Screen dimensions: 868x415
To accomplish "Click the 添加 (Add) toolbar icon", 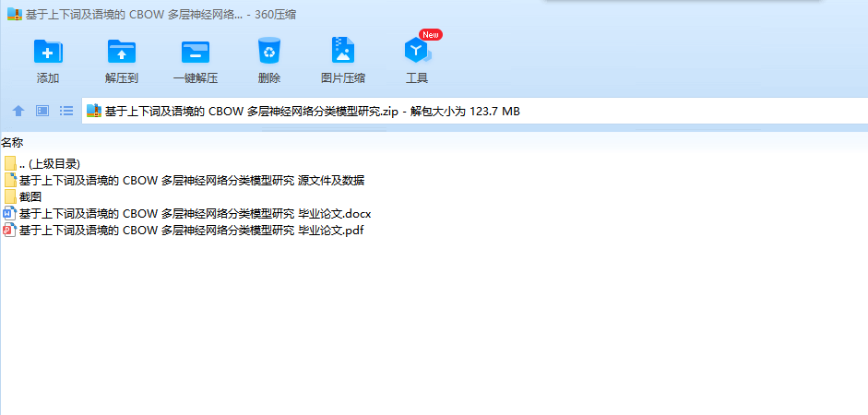I will (x=48, y=51).
